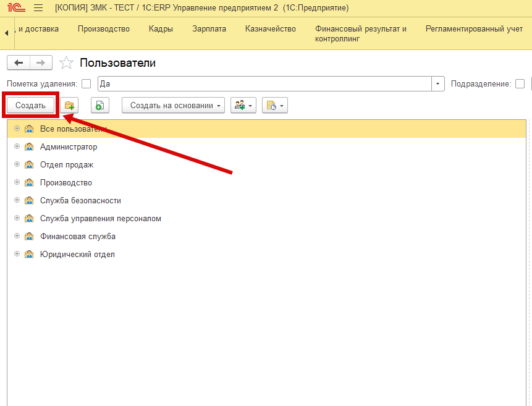Image resolution: width=532 pixels, height=406 pixels.
Task: Click the group icon next to Служба безопасности
Action: (x=29, y=200)
